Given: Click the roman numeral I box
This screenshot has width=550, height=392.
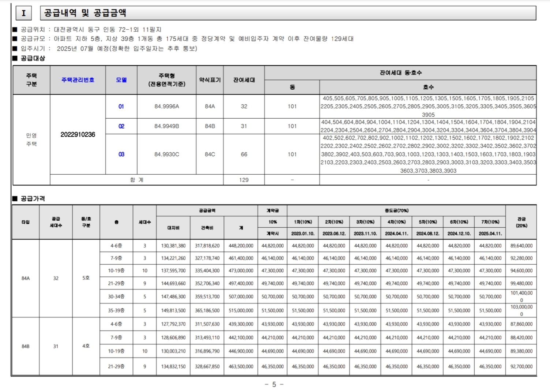Looking at the screenshot, I should point(24,13).
